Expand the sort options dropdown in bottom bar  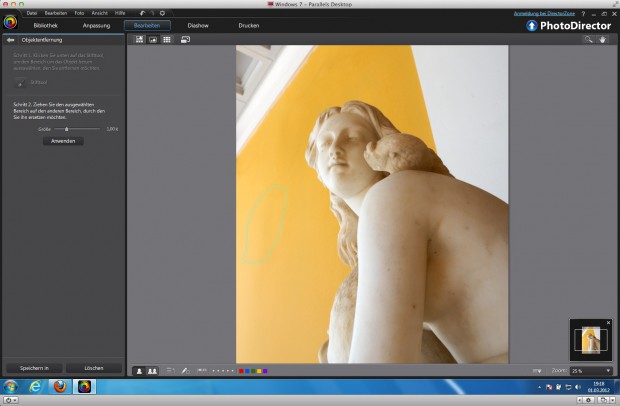(x=537, y=371)
